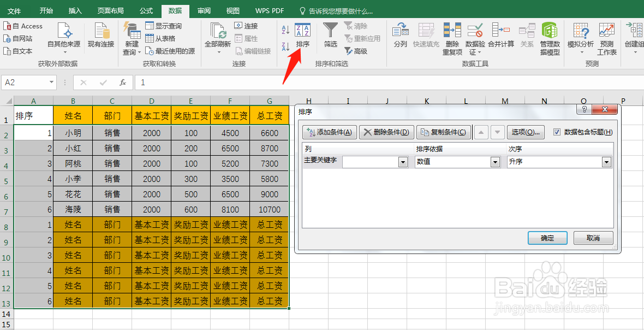Screen dimensions: 644x330
Task: Open 自其他来源 data sources menu
Action: pos(64,39)
